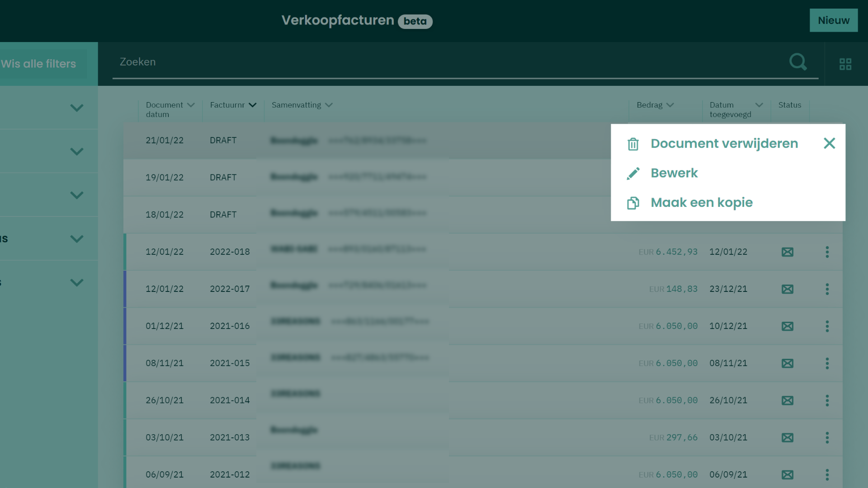Open three-dot menu for invoice 2022-018
Viewport: 868px width, 488px height.
click(827, 252)
